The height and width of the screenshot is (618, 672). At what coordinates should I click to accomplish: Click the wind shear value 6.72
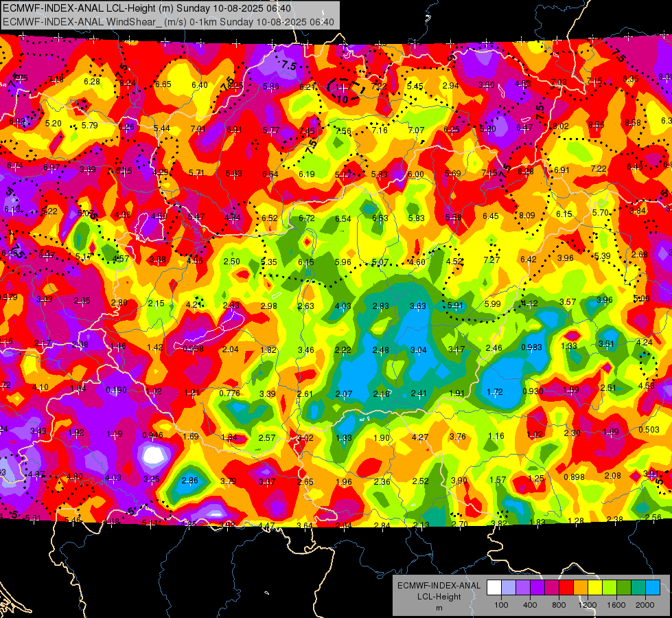click(306, 218)
